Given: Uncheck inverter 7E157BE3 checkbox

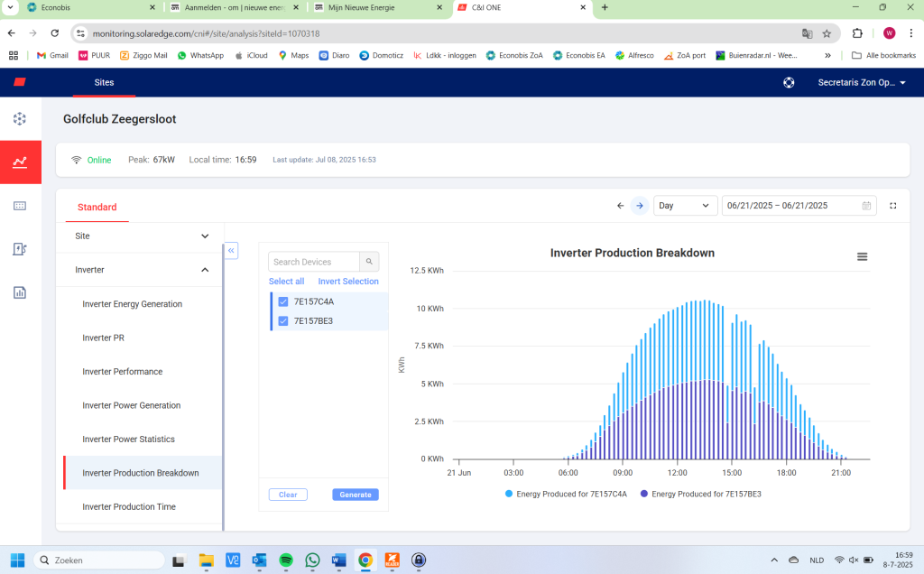Looking at the screenshot, I should (283, 320).
